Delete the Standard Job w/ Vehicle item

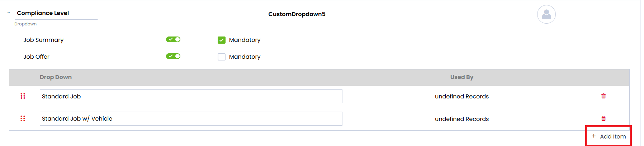(603, 118)
